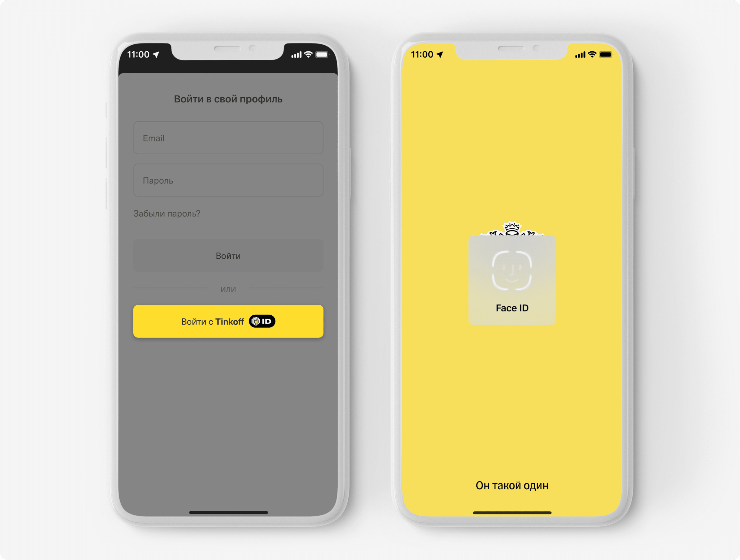Click the crown sticker icon on Face ID
The width and height of the screenshot is (740, 560).
(511, 227)
